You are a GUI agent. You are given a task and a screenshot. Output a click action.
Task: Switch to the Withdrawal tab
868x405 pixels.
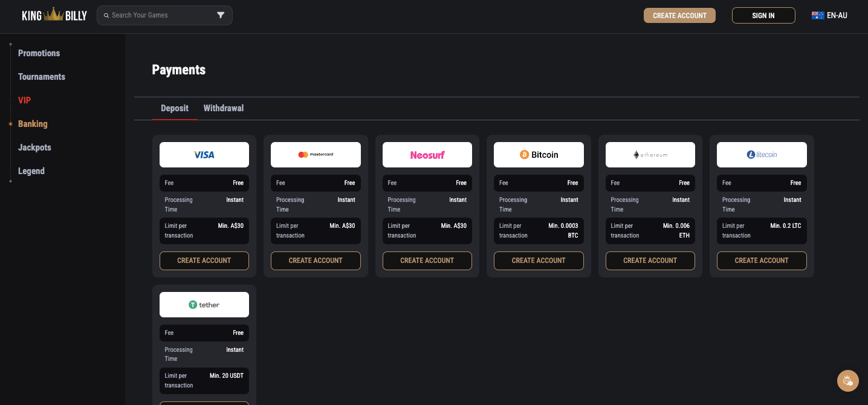point(224,108)
